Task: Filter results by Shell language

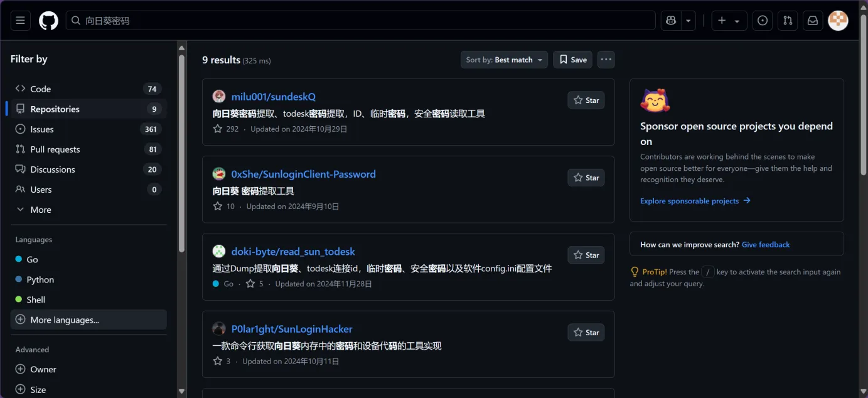Action: click(x=88, y=299)
